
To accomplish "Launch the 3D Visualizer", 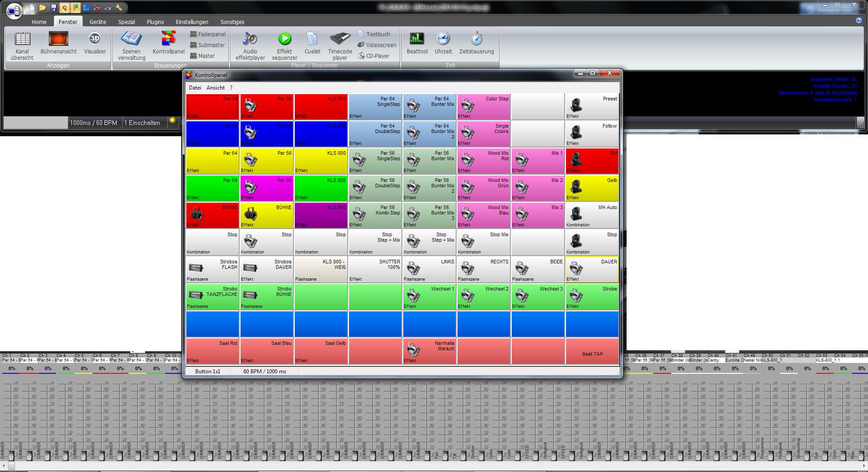I will click(x=94, y=43).
